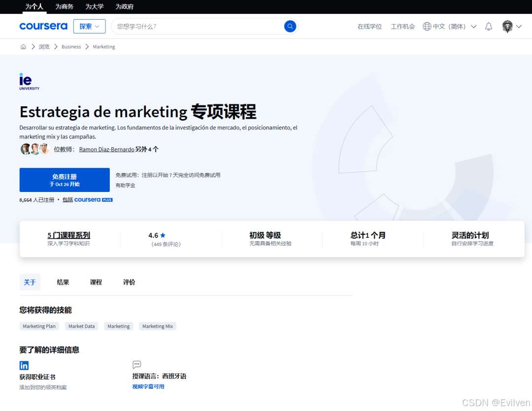Click the Marketing Plan skill tag

[x=39, y=326]
